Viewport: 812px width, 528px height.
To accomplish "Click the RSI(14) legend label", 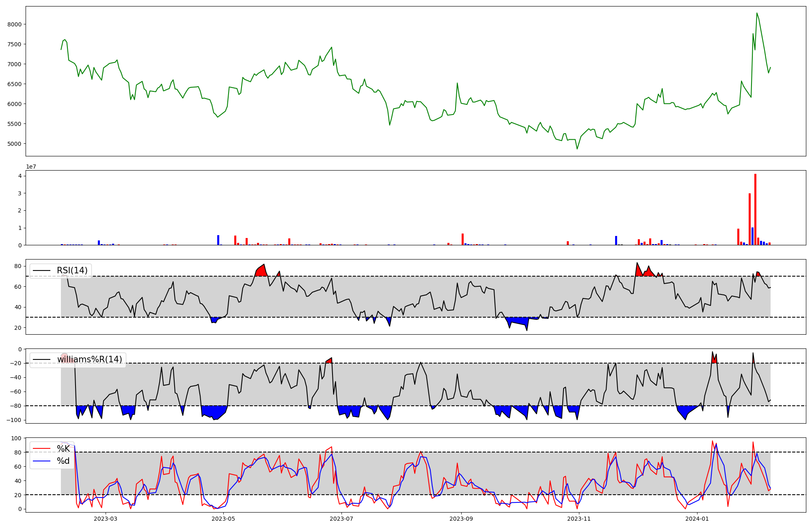I will (x=72, y=270).
